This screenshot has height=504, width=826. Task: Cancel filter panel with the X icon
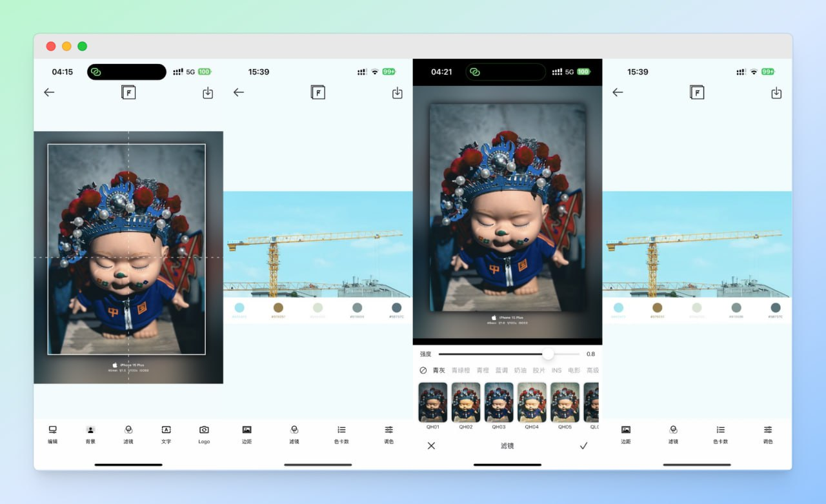point(431,445)
